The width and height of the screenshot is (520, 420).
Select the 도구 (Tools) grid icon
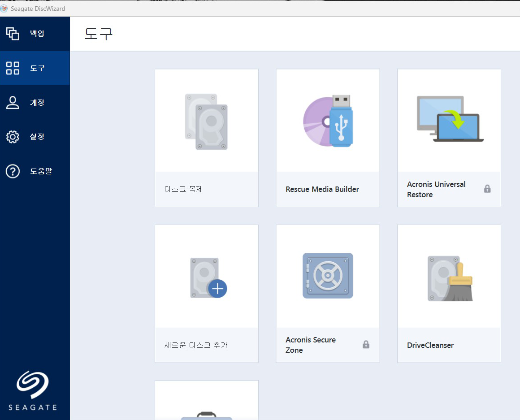(13, 68)
